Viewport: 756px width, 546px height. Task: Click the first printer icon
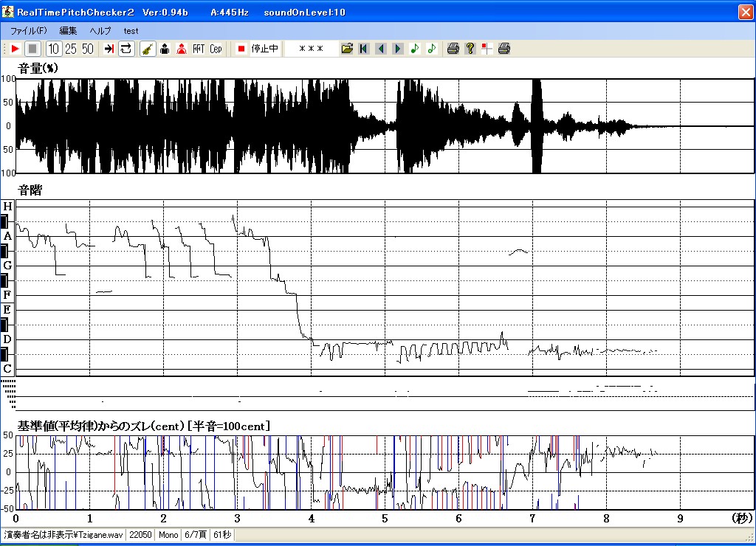pyautogui.click(x=453, y=49)
